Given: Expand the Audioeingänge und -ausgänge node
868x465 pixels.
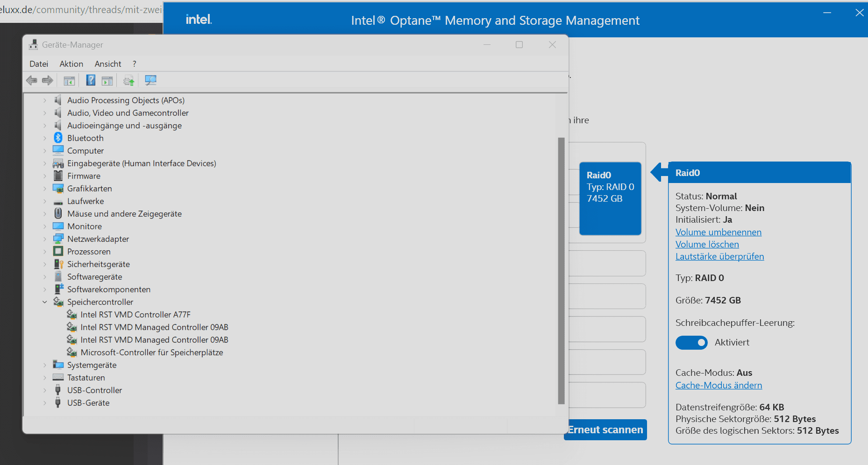Looking at the screenshot, I should (45, 126).
